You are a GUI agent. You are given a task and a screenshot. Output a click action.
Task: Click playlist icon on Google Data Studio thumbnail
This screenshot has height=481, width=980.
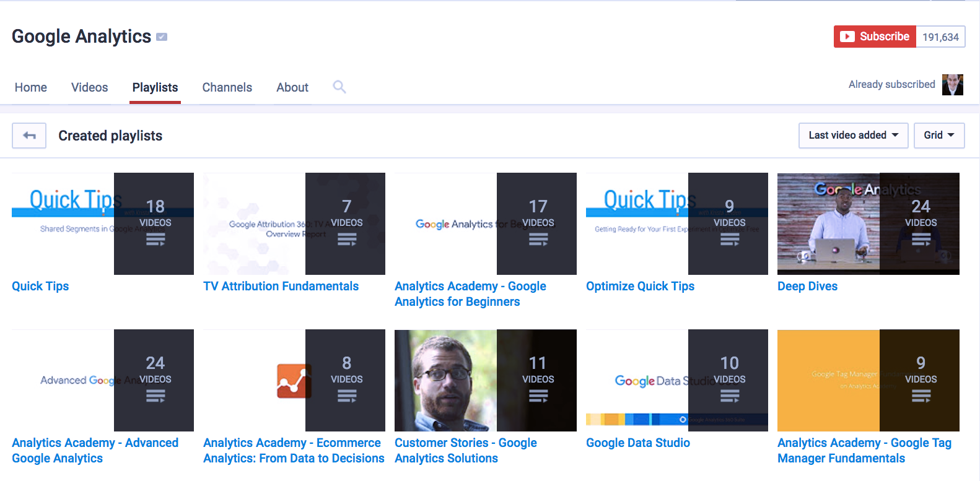[730, 396]
